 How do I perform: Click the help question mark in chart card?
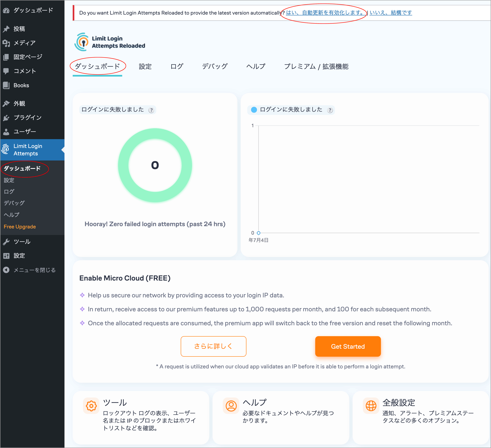click(330, 110)
